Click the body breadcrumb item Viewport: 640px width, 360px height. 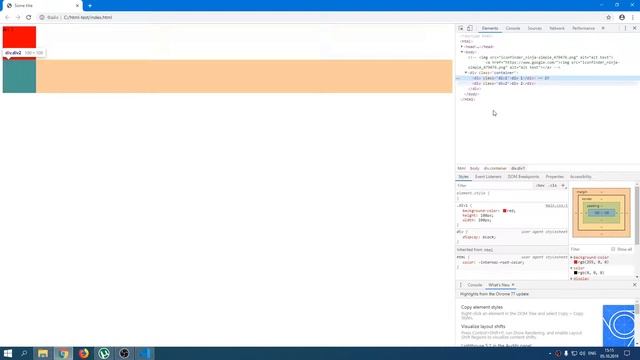point(474,168)
